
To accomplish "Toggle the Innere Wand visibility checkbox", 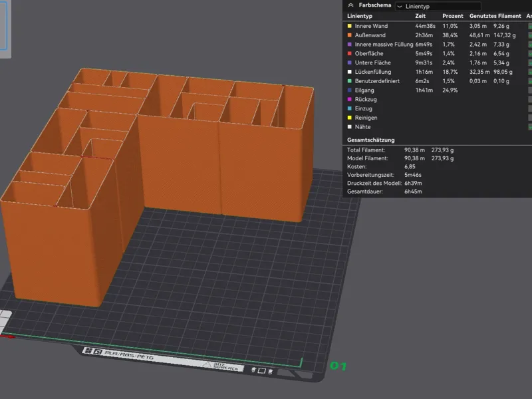I will point(530,26).
